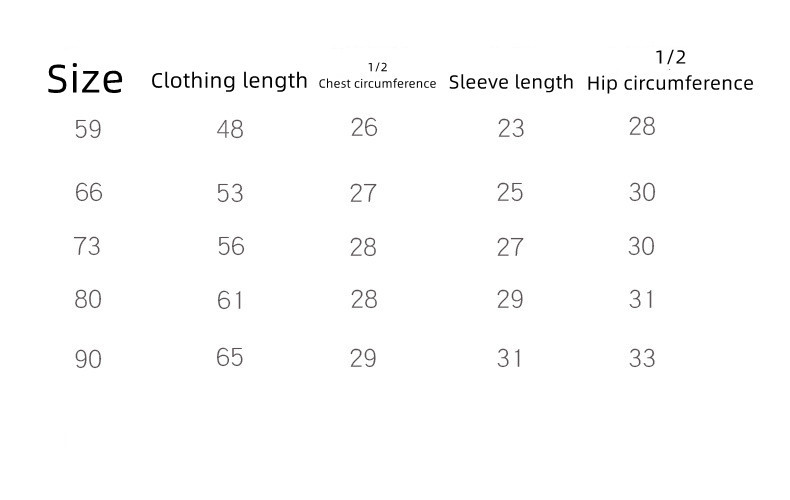
Task: Select the "Sleeve length" column header
Action: [x=511, y=82]
